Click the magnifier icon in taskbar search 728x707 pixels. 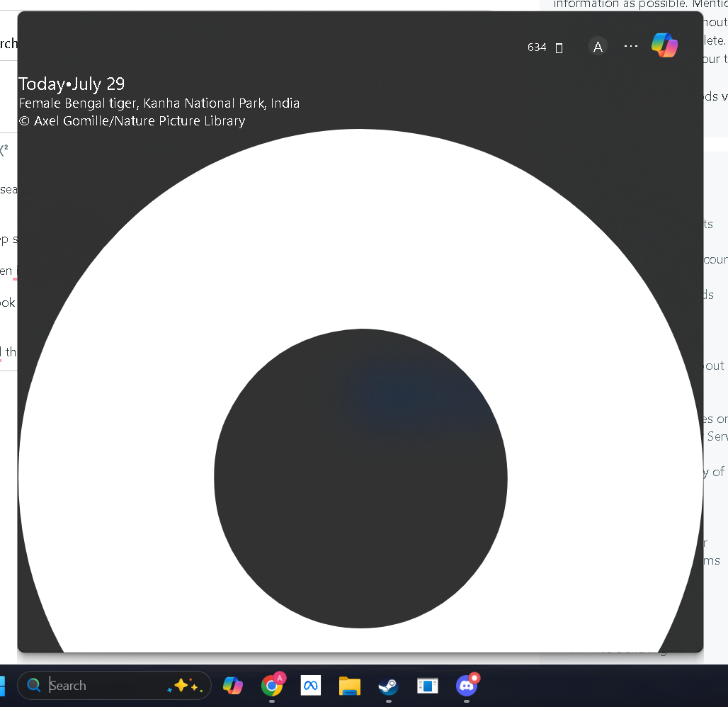click(x=33, y=685)
